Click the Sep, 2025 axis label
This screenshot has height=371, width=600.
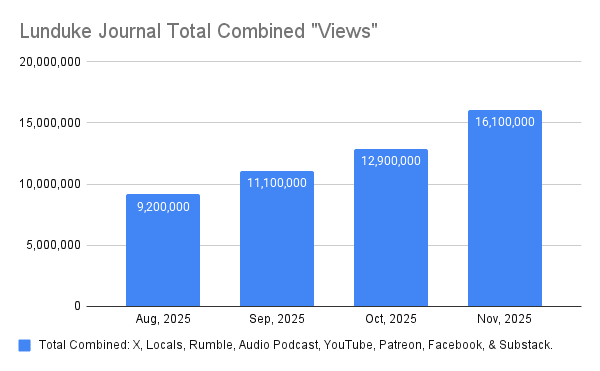point(277,319)
